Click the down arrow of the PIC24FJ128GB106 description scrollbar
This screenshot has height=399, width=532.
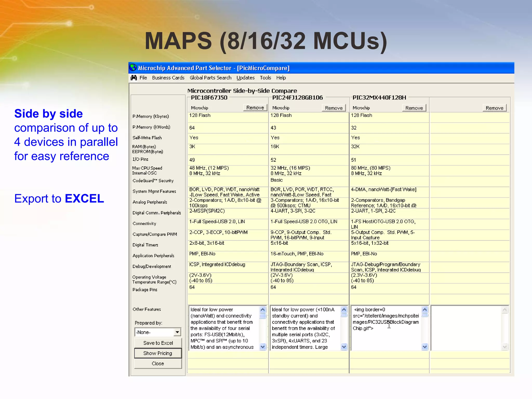coord(344,347)
